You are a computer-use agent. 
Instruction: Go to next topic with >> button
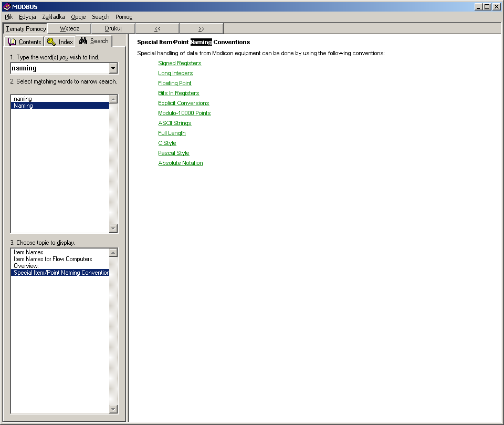[x=201, y=29]
